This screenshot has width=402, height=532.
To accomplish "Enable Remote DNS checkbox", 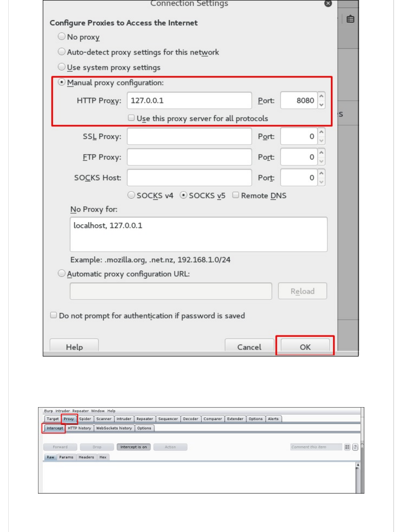I will click(236, 195).
